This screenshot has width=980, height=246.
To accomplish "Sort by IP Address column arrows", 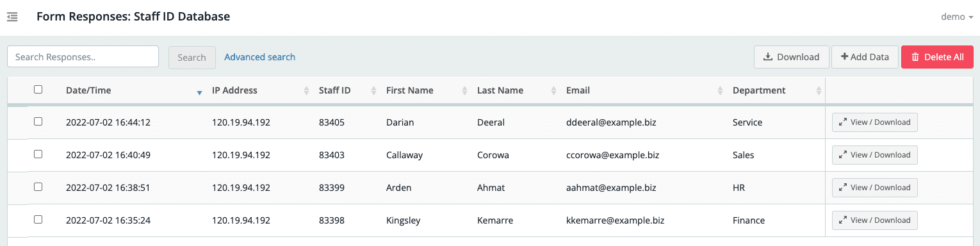I will pyautogui.click(x=306, y=91).
